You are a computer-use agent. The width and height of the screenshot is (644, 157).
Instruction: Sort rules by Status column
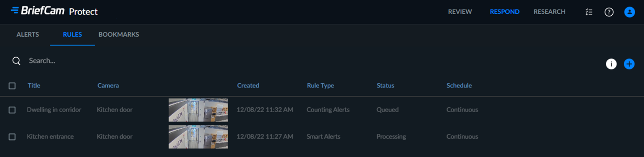click(x=385, y=86)
